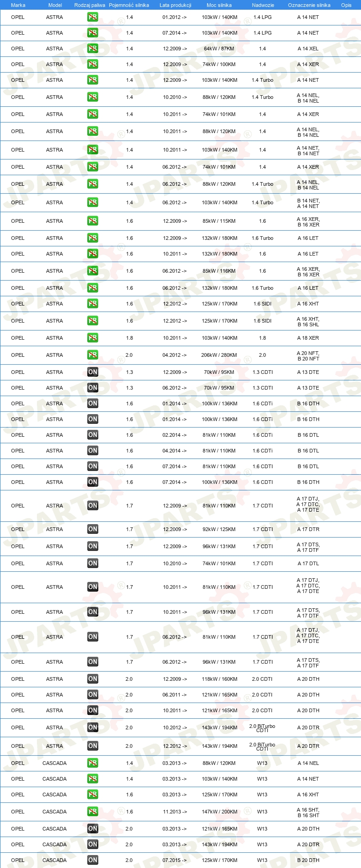This screenshot has height=868, width=361.
Task: Select the ON icon in the 04.2014 row
Action: 93,451
